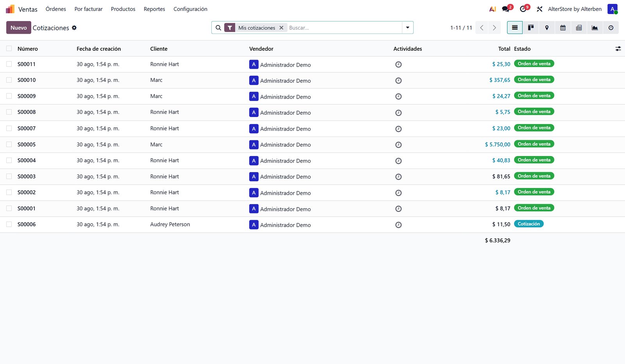Image resolution: width=625 pixels, height=364 pixels.
Task: Open the Órdenes menu
Action: coord(56,9)
